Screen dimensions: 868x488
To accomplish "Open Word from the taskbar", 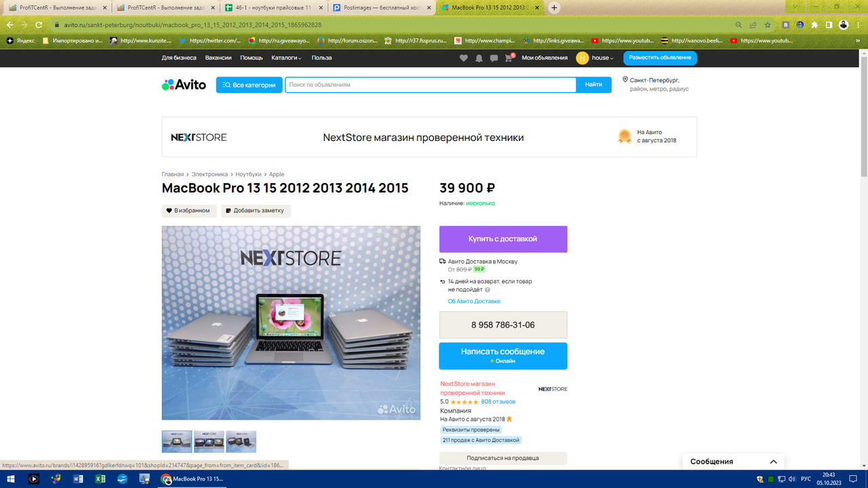I will (x=78, y=479).
